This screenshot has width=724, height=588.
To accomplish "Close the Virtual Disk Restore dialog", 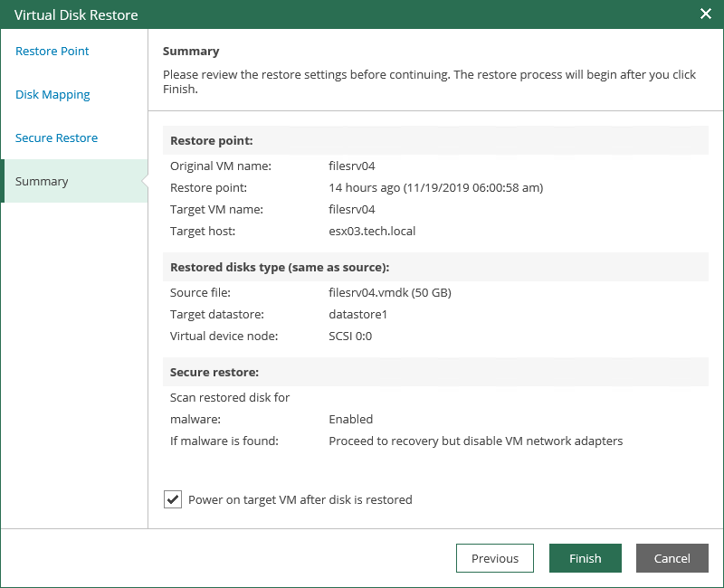I will 705,14.
